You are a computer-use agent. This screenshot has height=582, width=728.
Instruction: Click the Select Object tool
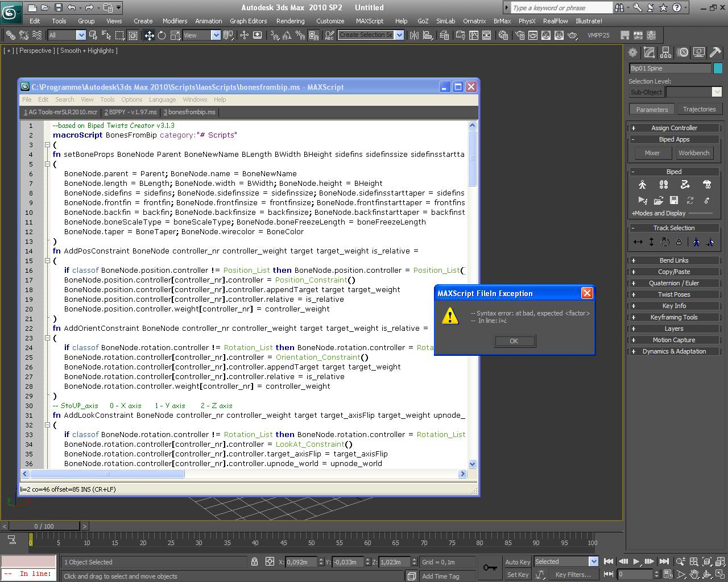93,35
